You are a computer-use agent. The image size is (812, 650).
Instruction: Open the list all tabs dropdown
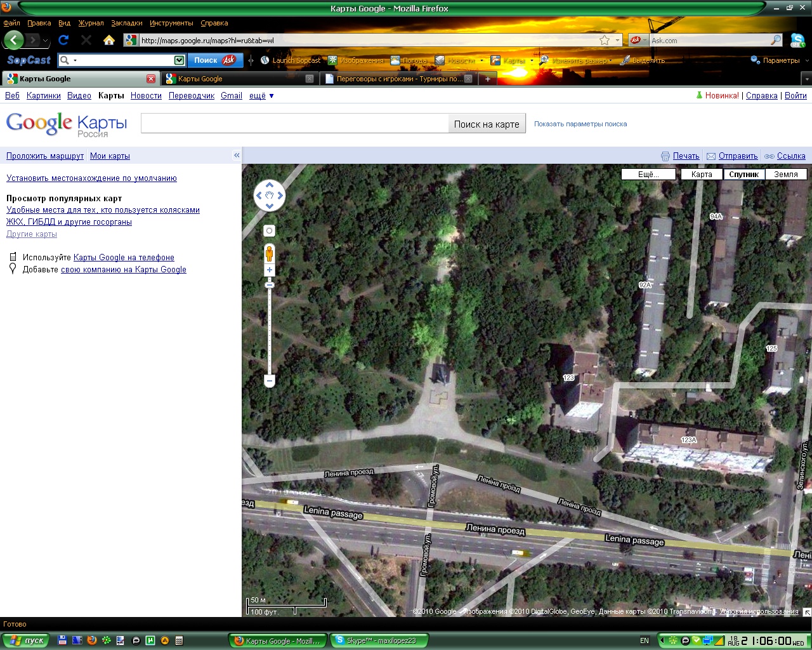[806, 79]
